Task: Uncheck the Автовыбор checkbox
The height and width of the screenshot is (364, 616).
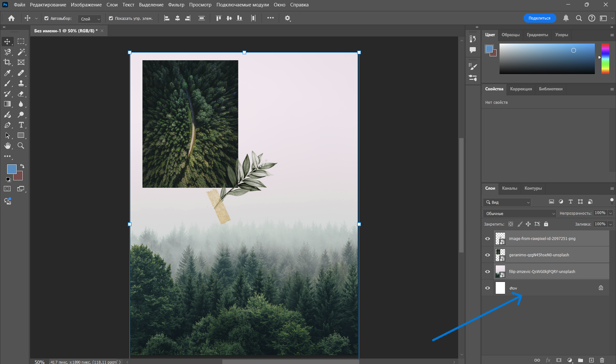Action: click(x=47, y=19)
